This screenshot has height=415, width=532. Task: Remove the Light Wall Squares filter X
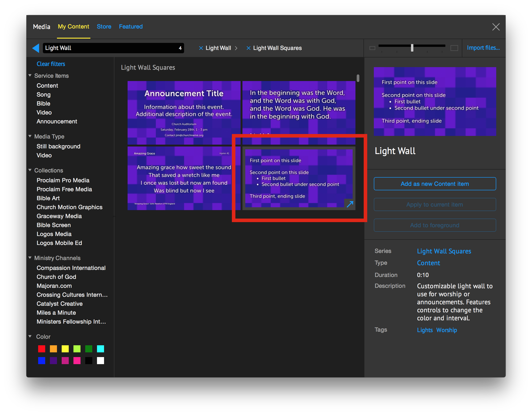coord(248,48)
